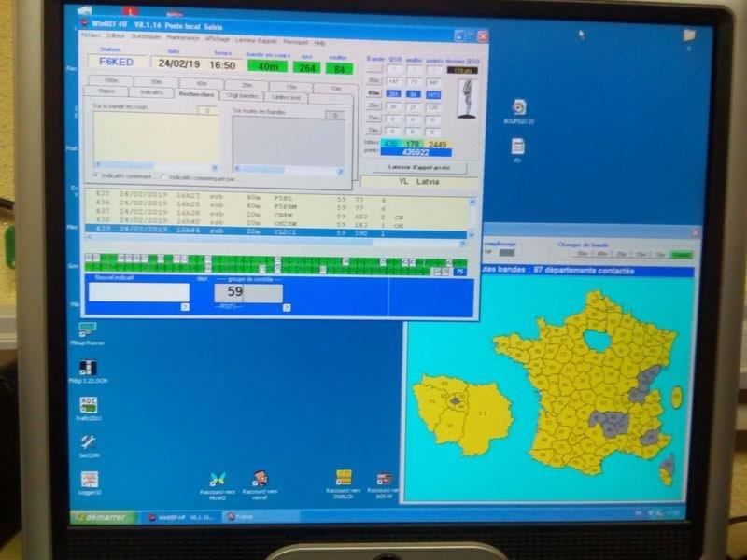747x560 pixels.
Task: Select the 40m band button in QSO table
Action: pyautogui.click(x=373, y=93)
